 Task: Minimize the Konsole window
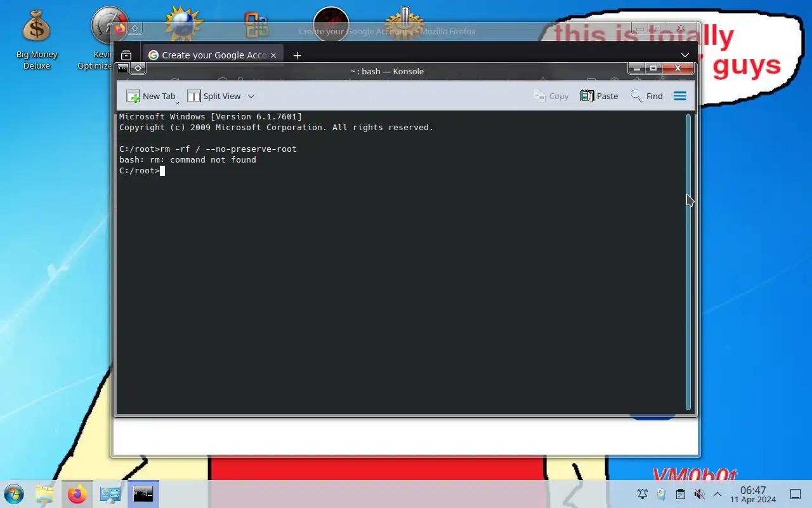tap(637, 68)
